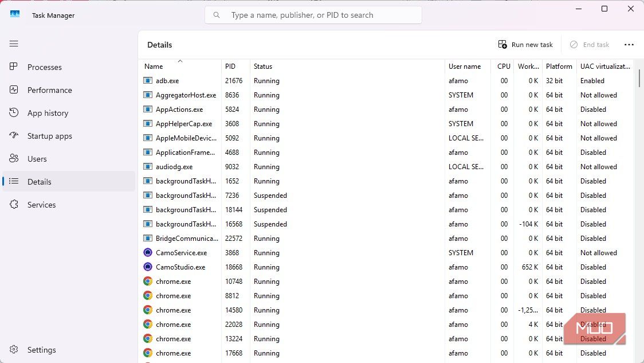
Task: Select the ApplicationFrame... process row
Action: click(387, 152)
